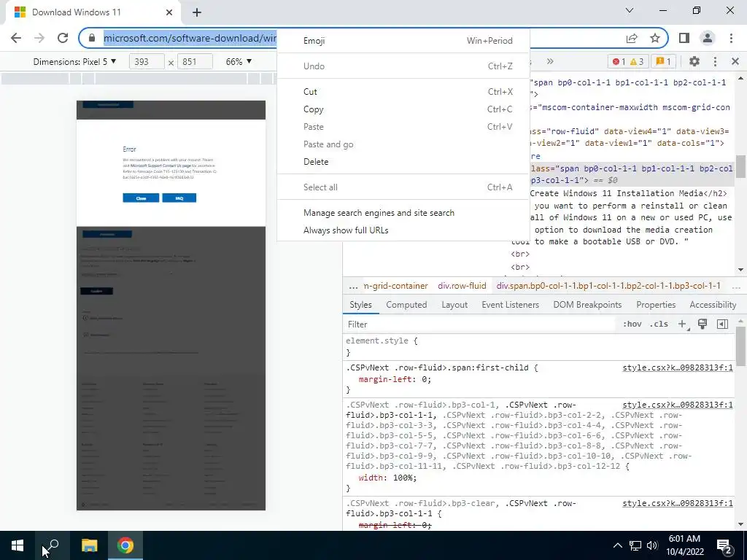The width and height of the screenshot is (747, 560).
Task: Switch to the Styles tab
Action: (360, 305)
